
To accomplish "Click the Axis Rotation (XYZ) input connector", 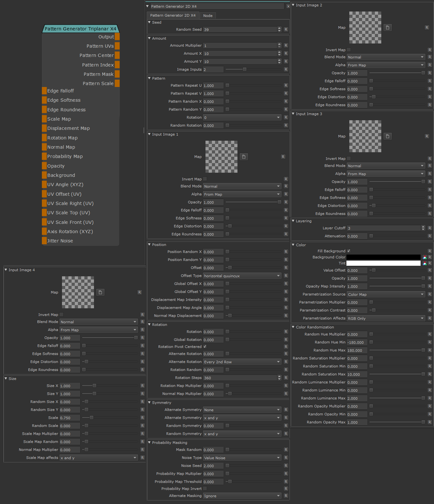I will (44, 232).
